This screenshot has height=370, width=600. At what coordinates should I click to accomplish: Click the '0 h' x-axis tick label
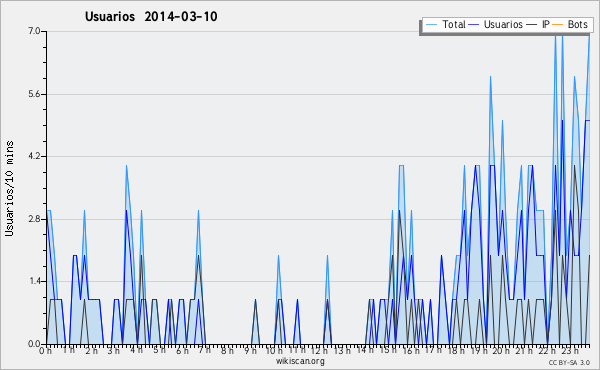coord(46,351)
